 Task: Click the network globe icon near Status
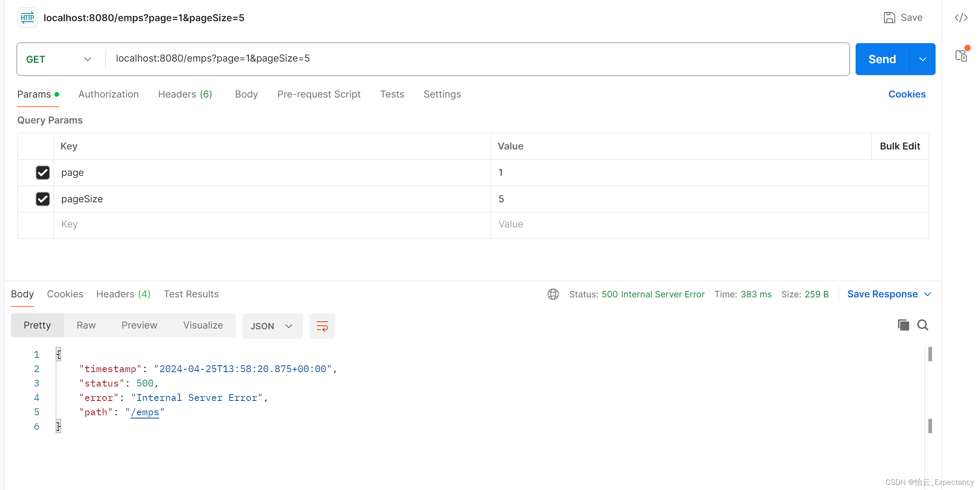[553, 294]
